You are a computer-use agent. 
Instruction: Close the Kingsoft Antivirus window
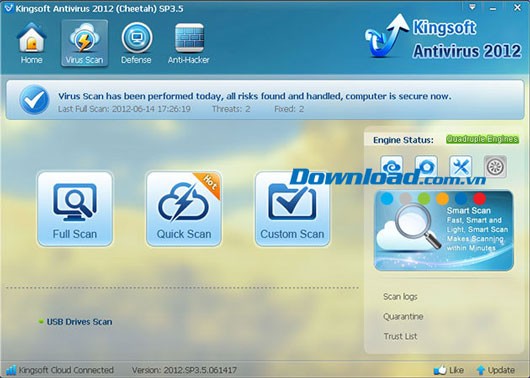click(x=517, y=7)
